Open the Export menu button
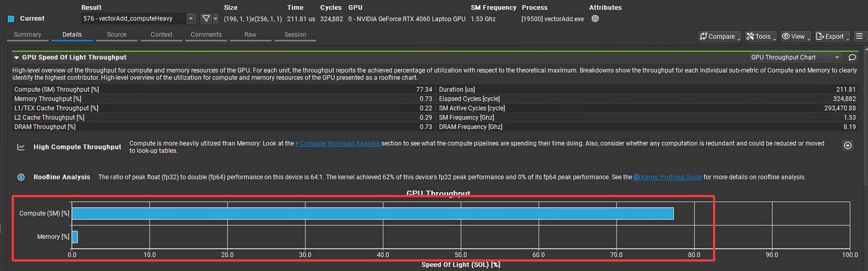Screen dimensions: 868x271 click(x=832, y=37)
